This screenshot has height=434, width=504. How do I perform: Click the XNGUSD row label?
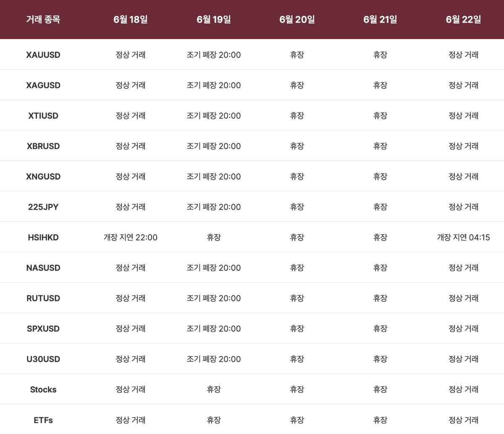tap(43, 177)
